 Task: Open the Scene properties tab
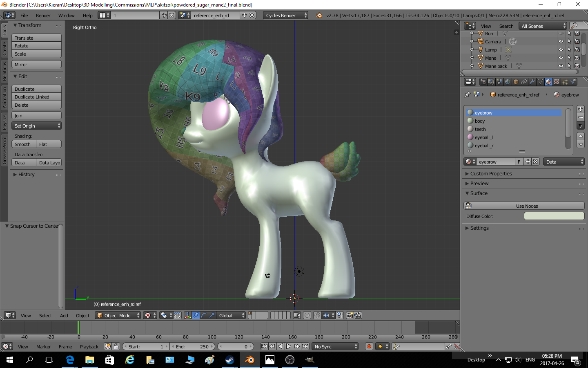pyautogui.click(x=499, y=82)
